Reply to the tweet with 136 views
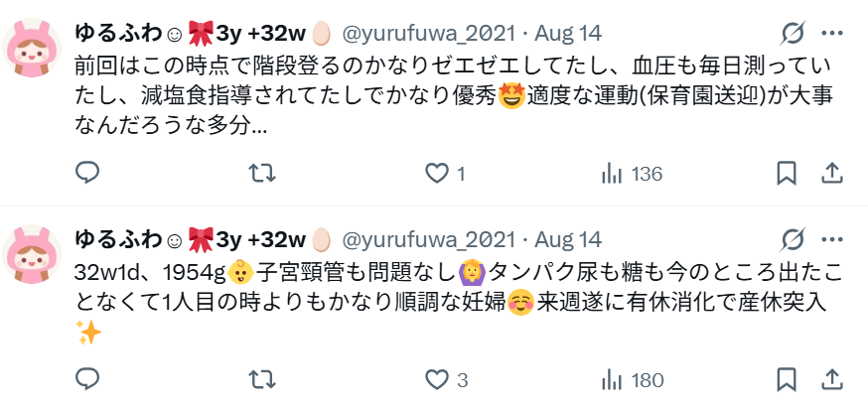Image resolution: width=868 pixels, height=410 pixels. [x=87, y=173]
